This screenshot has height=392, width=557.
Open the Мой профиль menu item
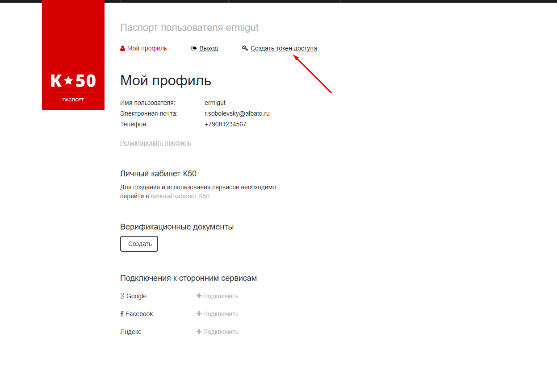pos(147,48)
